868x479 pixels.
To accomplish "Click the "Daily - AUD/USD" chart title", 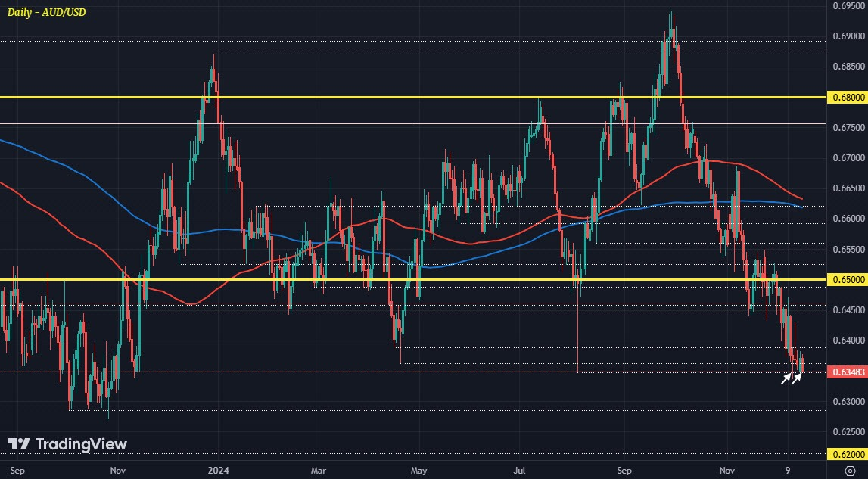I will coord(46,12).
